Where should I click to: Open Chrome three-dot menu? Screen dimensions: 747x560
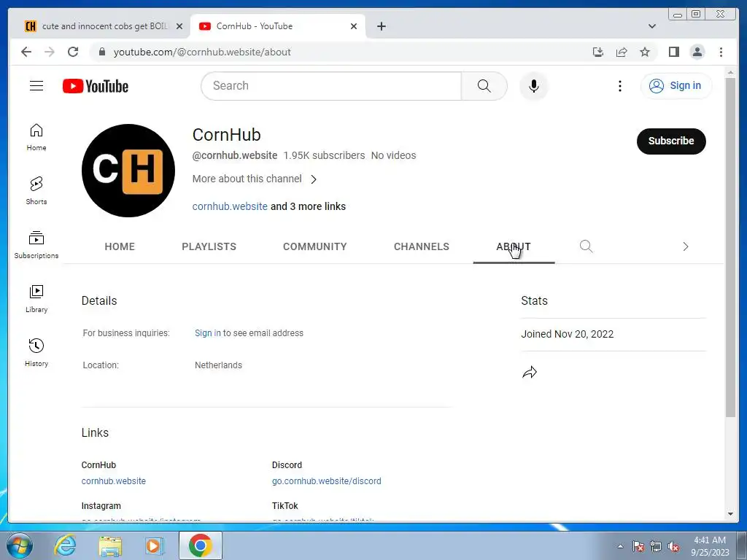pyautogui.click(x=721, y=52)
